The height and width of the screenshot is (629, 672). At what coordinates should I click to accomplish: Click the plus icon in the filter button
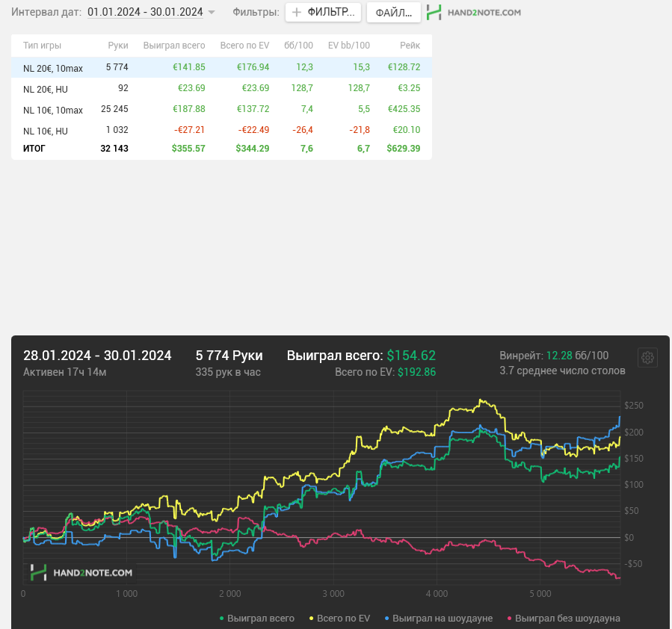point(297,13)
